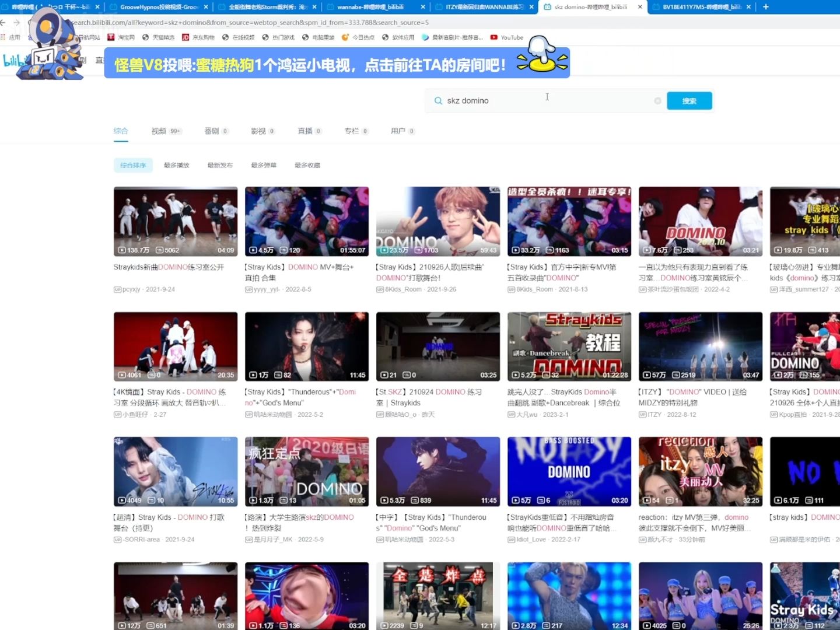This screenshot has width=840, height=630.
Task: Select the 综合 results tab
Action: click(x=121, y=131)
